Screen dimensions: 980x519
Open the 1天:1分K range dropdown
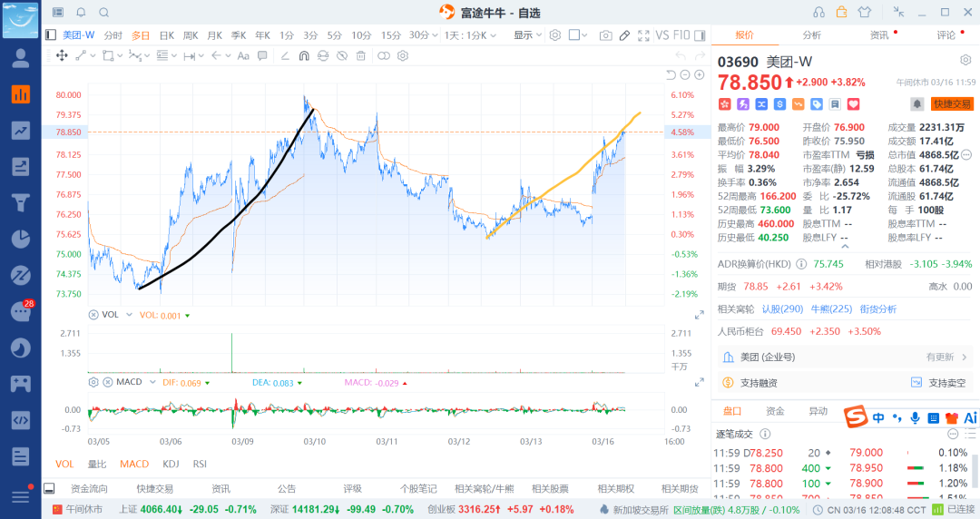(470, 35)
